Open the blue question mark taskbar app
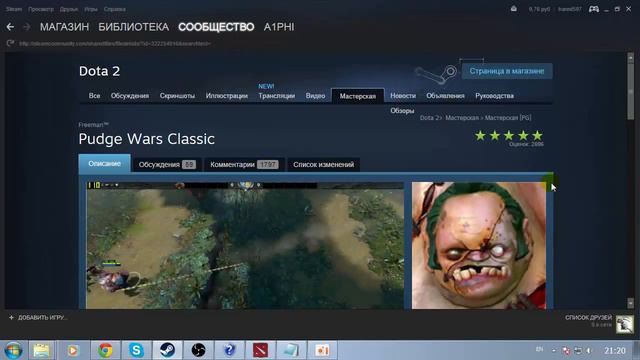Image resolution: width=640 pixels, height=360 pixels. [229, 350]
